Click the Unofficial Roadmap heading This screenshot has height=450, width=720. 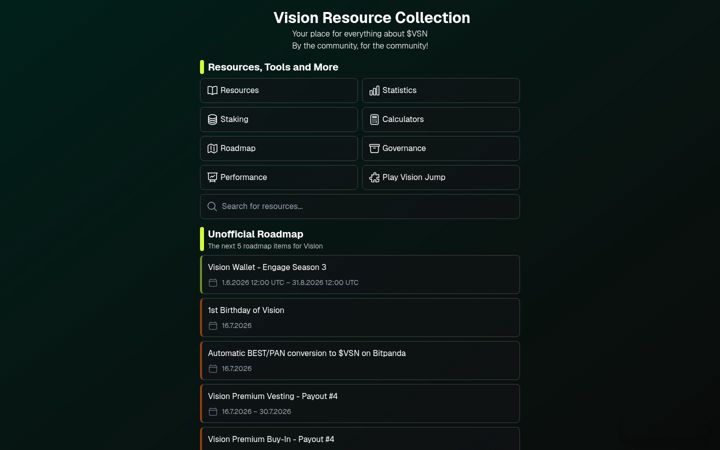[255, 234]
